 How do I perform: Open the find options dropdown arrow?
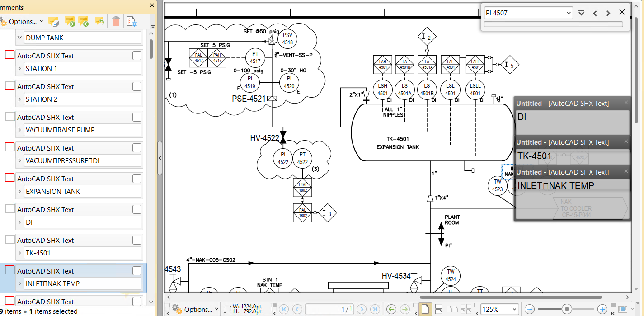click(x=582, y=13)
